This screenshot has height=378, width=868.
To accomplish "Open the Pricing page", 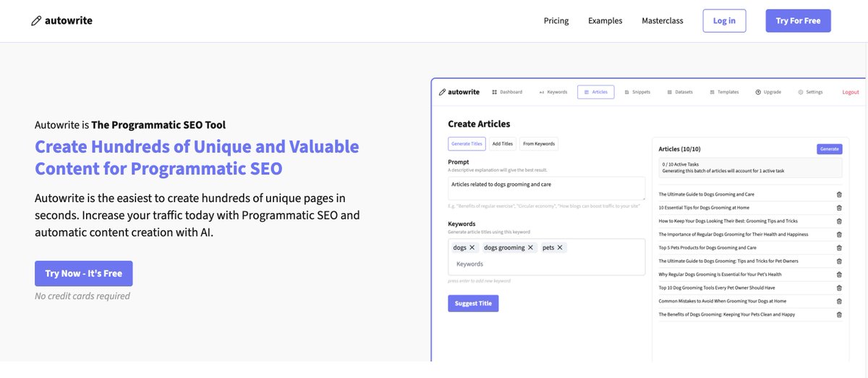I will [556, 20].
